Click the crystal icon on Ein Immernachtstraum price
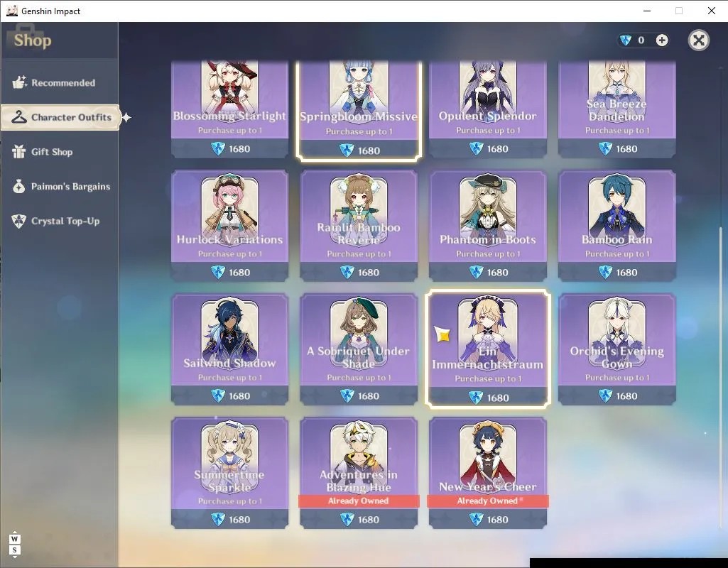728x568 pixels. tap(475, 397)
